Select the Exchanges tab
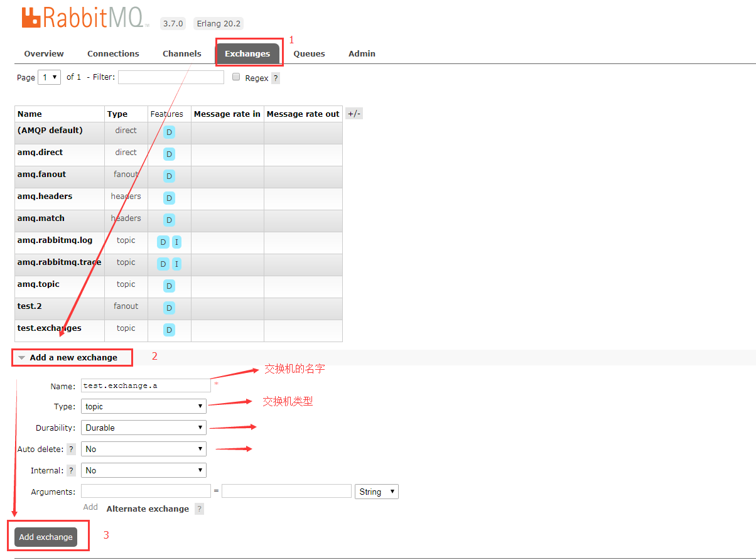 click(x=247, y=54)
